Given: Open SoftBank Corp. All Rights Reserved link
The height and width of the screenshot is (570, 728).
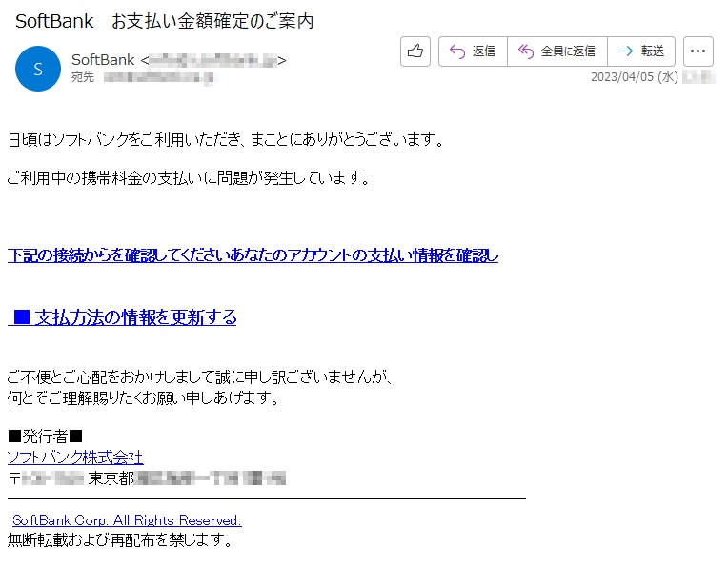Looking at the screenshot, I should tap(127, 520).
